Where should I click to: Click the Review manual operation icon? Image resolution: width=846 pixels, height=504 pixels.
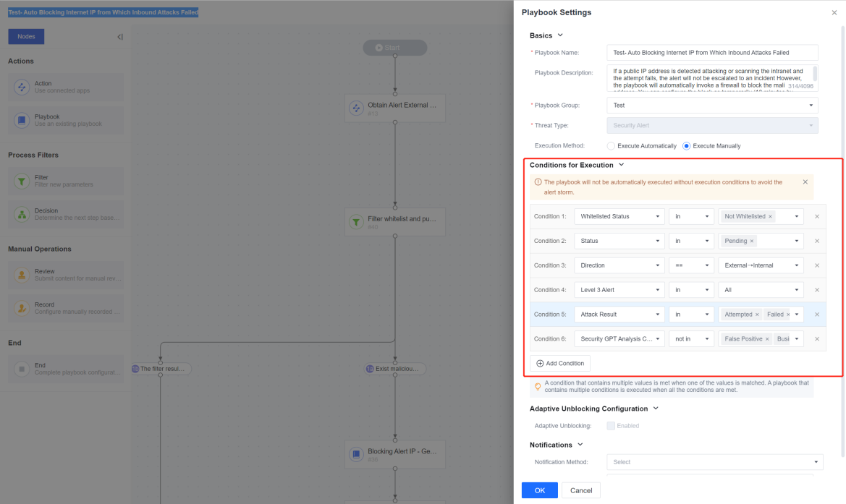coord(22,275)
